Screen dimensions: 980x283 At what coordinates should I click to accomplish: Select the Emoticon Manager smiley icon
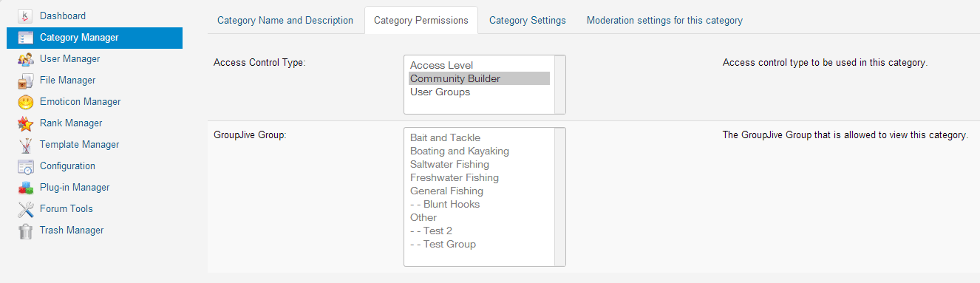tap(26, 101)
